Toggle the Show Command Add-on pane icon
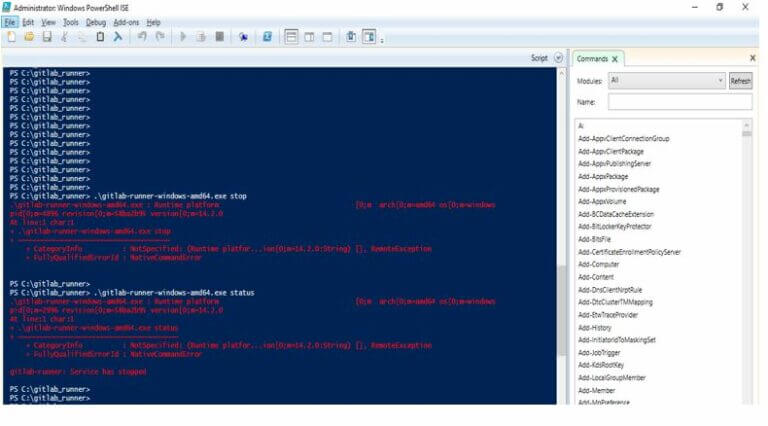Screen dimensions: 768x426 (369, 37)
